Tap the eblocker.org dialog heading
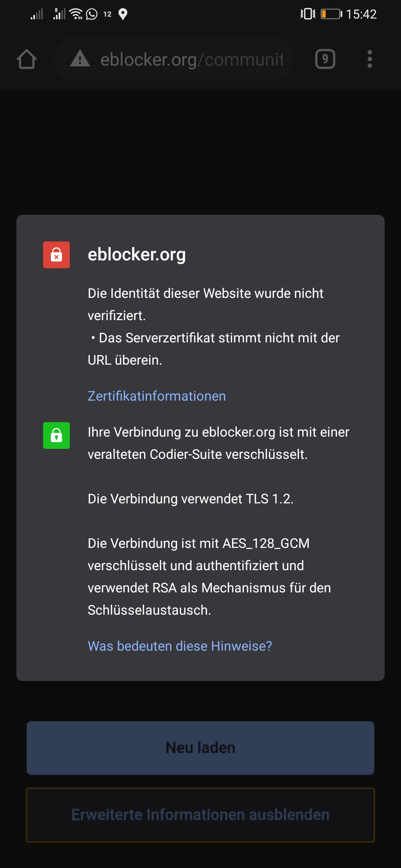The height and width of the screenshot is (868, 401). pos(137,254)
